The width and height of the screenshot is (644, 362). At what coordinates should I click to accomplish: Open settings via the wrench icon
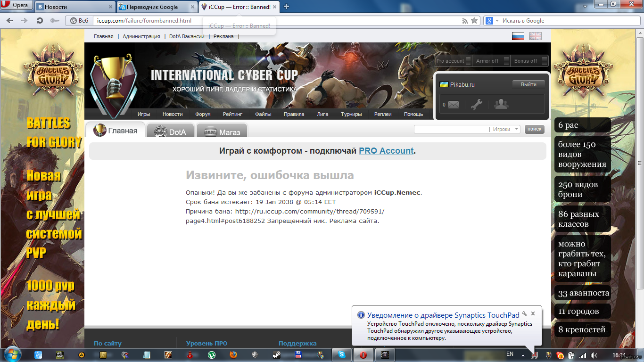(477, 105)
